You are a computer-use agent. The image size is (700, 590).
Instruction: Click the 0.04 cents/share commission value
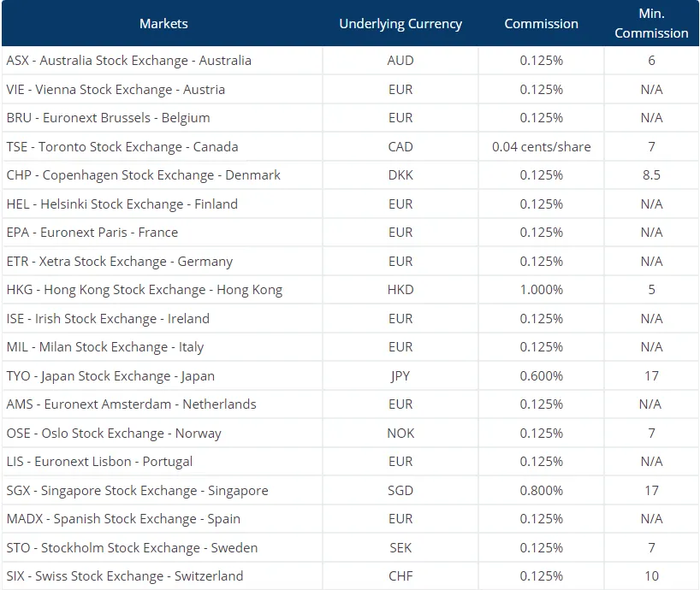(541, 147)
